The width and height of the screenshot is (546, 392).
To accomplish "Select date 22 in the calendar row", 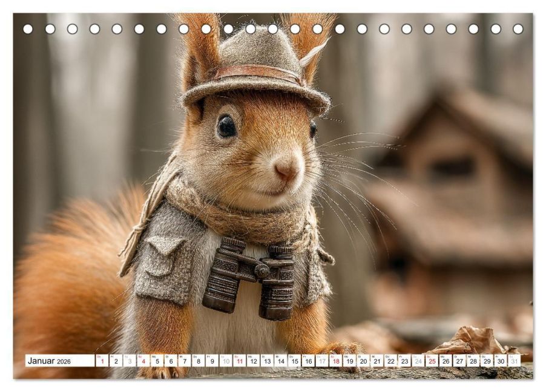I will 390,361.
